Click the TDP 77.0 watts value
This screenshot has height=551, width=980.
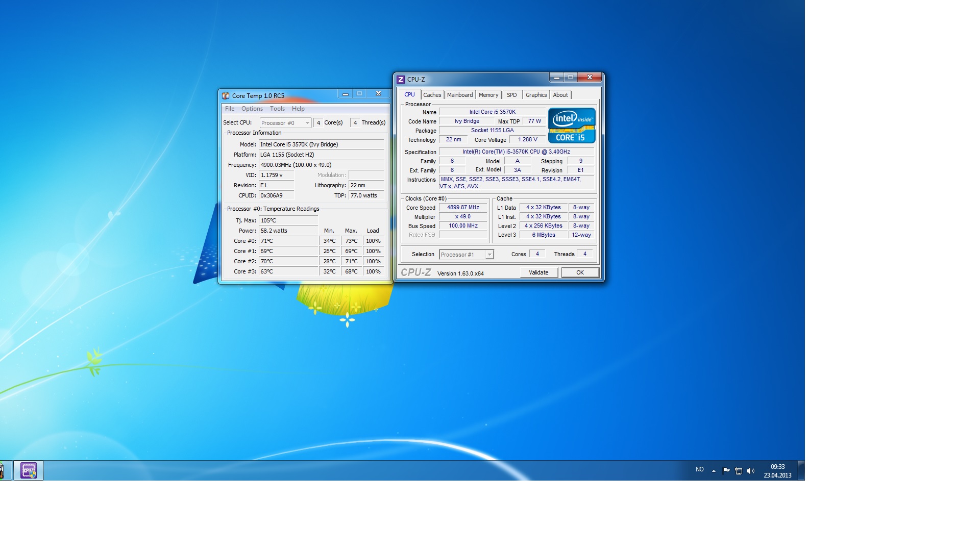pyautogui.click(x=366, y=195)
